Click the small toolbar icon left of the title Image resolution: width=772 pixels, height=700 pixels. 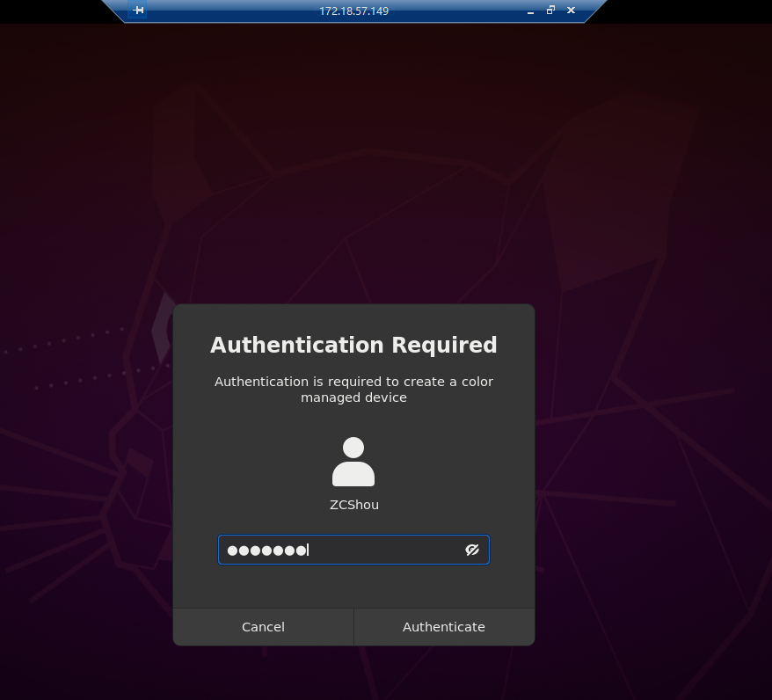139,11
